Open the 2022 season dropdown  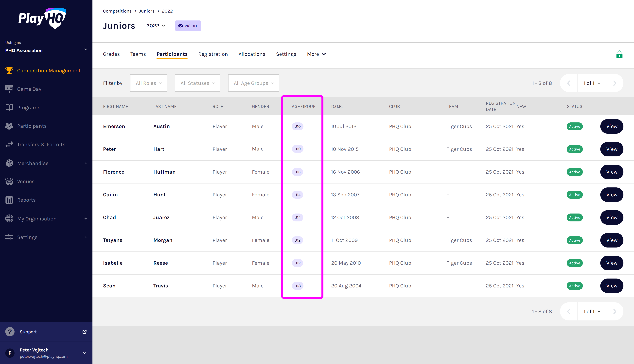[x=155, y=26]
